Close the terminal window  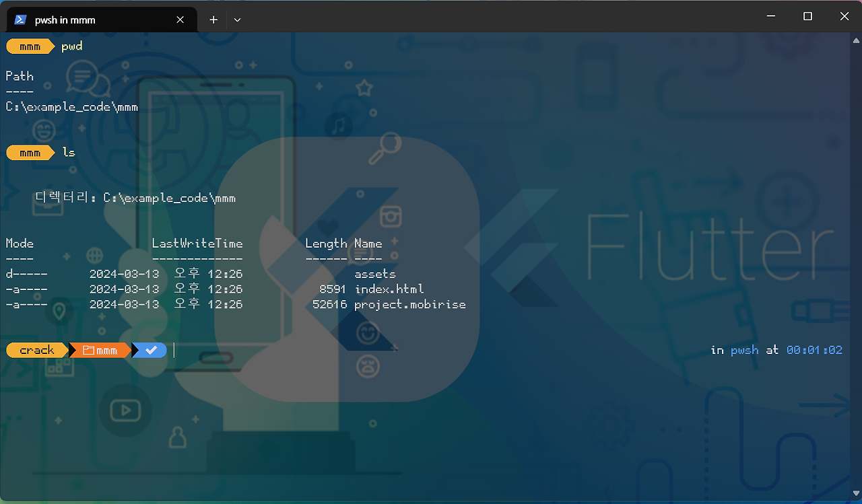coord(844,16)
